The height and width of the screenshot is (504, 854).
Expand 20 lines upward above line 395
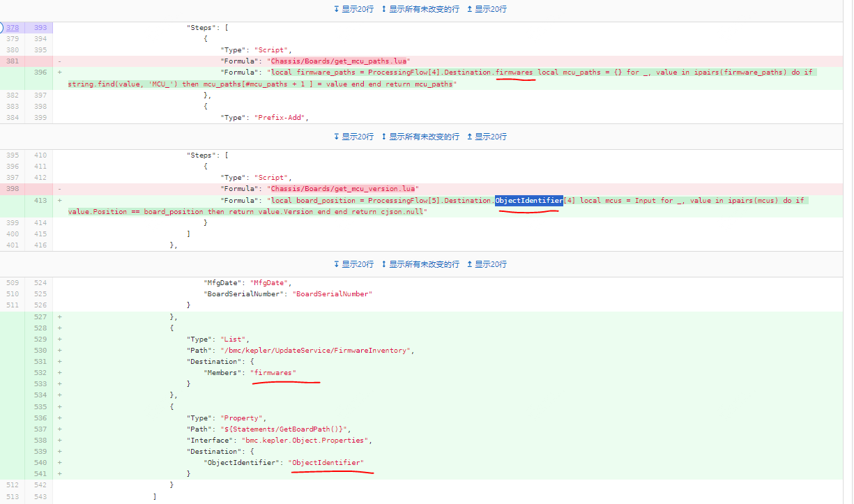pyautogui.click(x=486, y=137)
